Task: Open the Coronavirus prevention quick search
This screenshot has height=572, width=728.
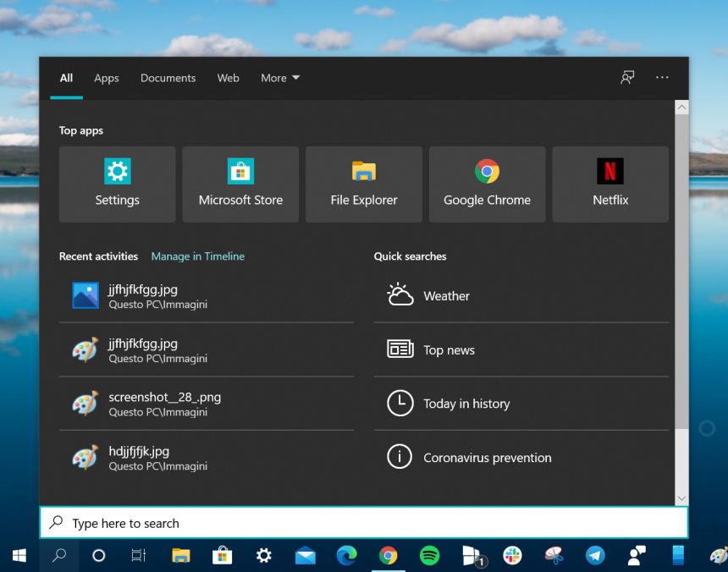Action: coord(521,458)
